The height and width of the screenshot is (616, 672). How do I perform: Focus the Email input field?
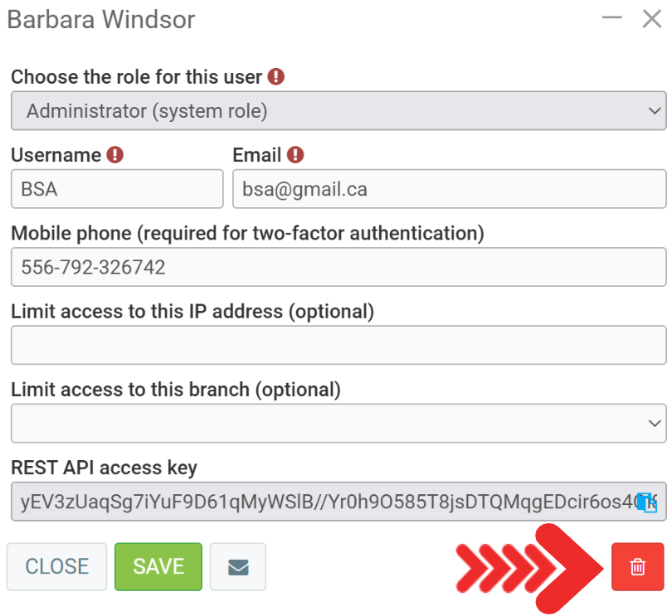tap(449, 189)
